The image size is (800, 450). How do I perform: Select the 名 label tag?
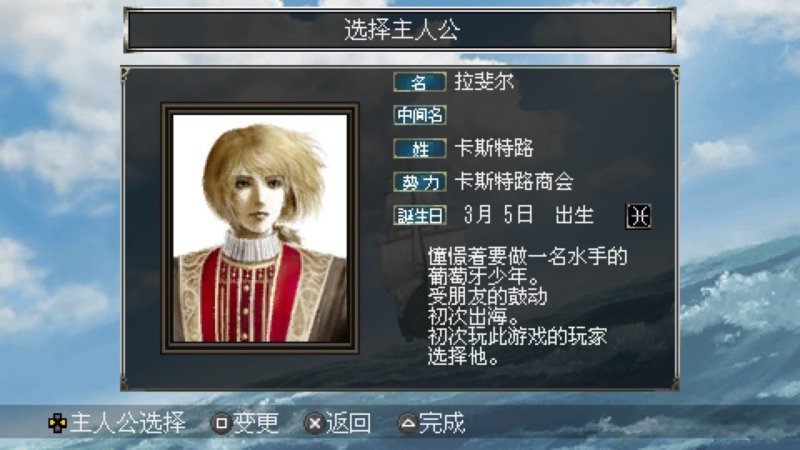(x=419, y=82)
